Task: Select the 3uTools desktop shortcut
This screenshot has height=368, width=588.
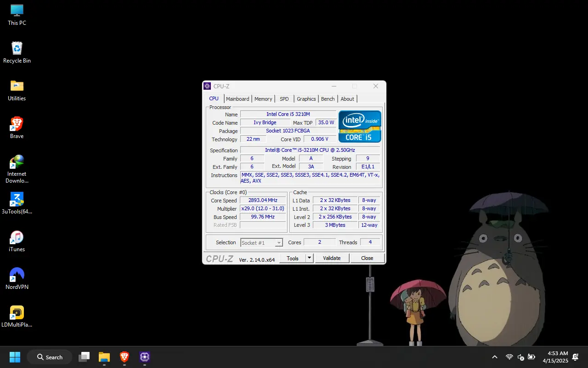Action: point(17,203)
